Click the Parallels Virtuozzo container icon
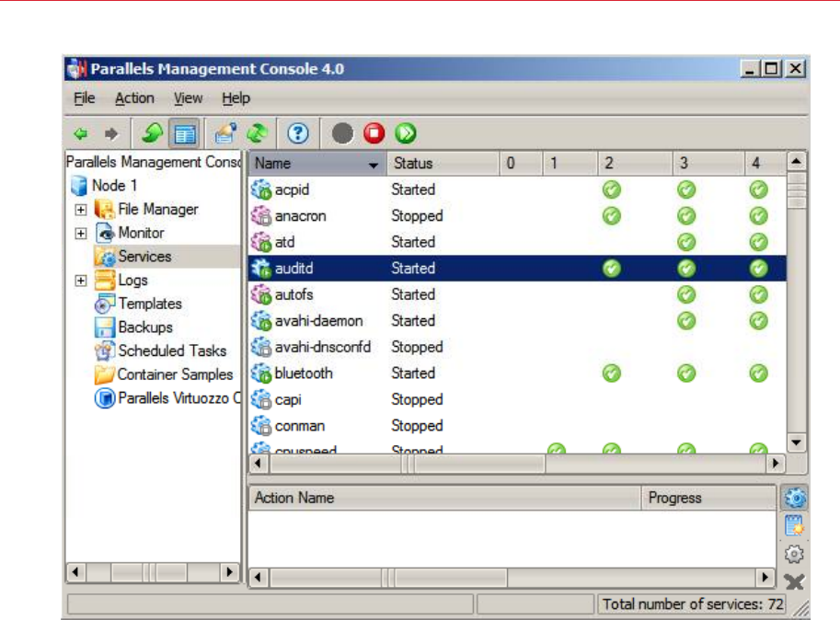This screenshot has height=620, width=840. (105, 397)
